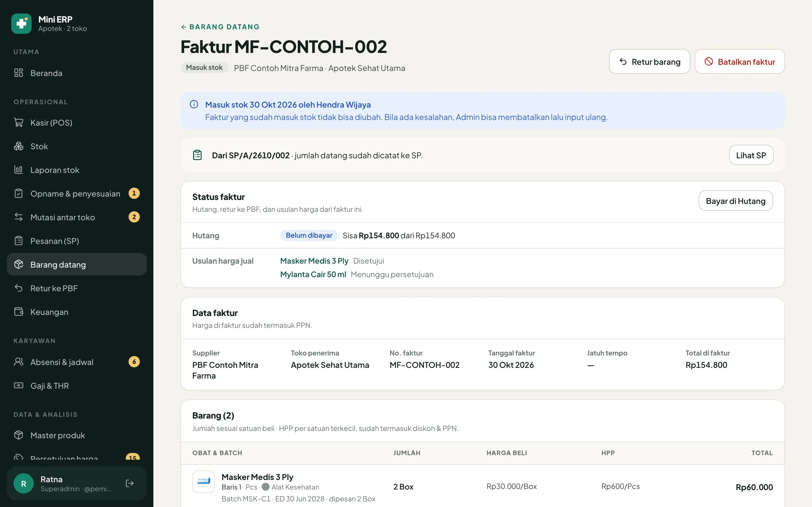This screenshot has height=507, width=812.
Task: Click the logout icon beside Ratna
Action: click(x=129, y=483)
